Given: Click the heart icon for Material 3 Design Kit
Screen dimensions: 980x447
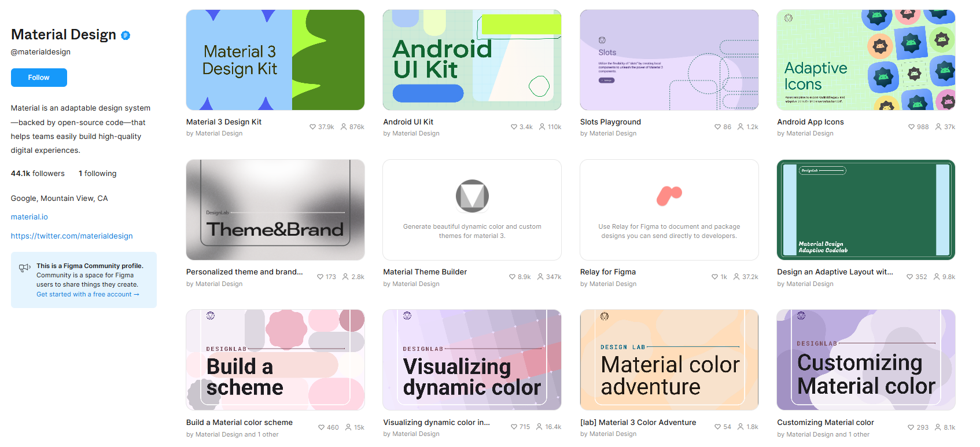Looking at the screenshot, I should (x=312, y=127).
